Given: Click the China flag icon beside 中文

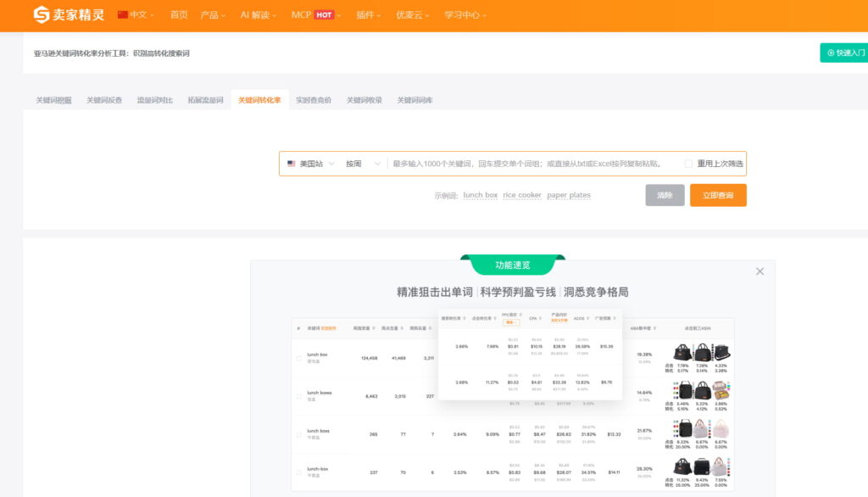Looking at the screenshot, I should point(122,15).
